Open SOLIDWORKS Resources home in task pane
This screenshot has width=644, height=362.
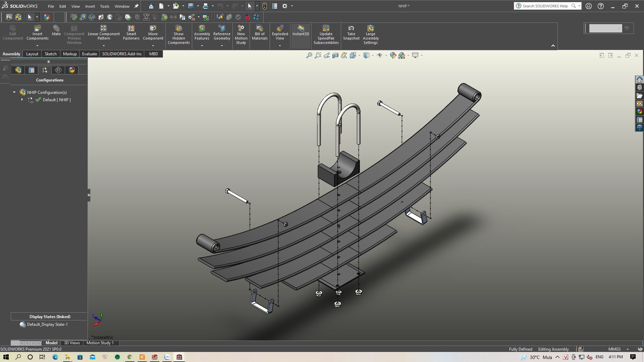639,79
